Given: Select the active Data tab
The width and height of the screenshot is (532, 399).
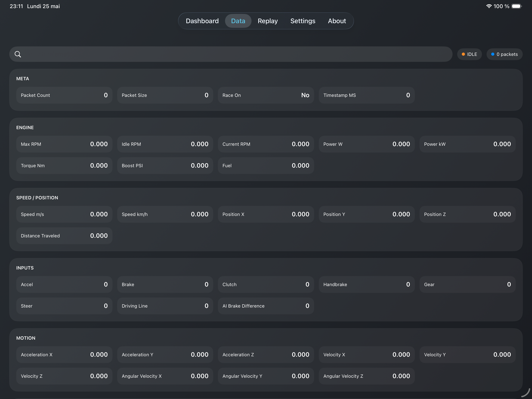Looking at the screenshot, I should click(238, 21).
